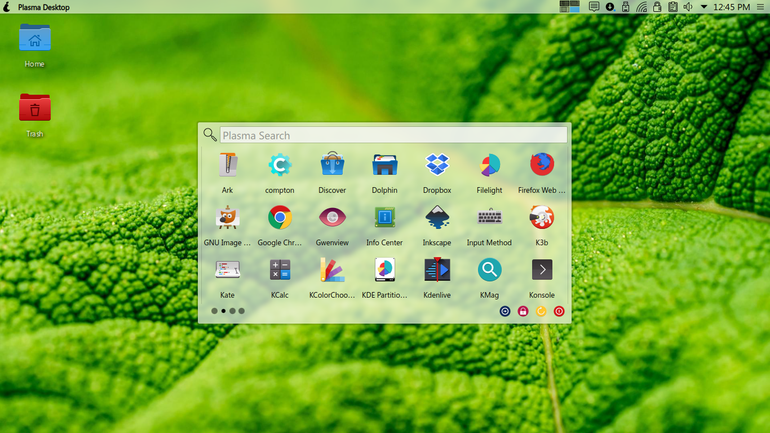
Task: Open the audio volume tray icon
Action: coord(688,6)
